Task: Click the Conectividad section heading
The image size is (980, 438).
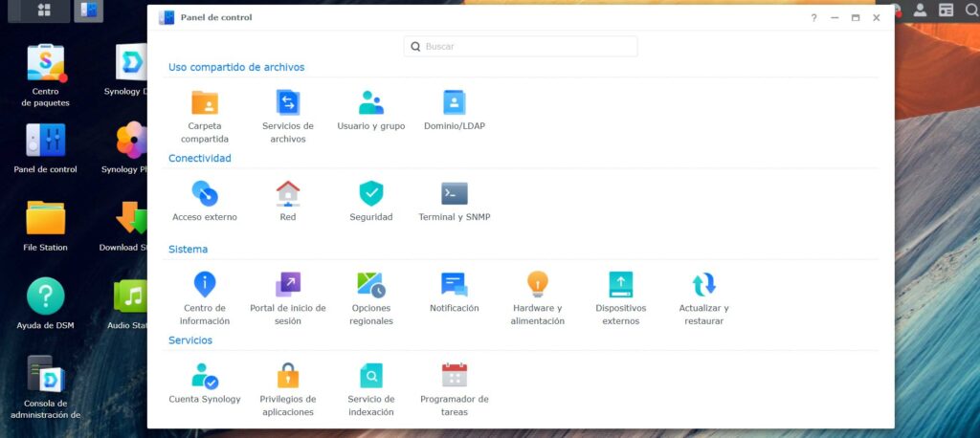Action: coord(199,158)
